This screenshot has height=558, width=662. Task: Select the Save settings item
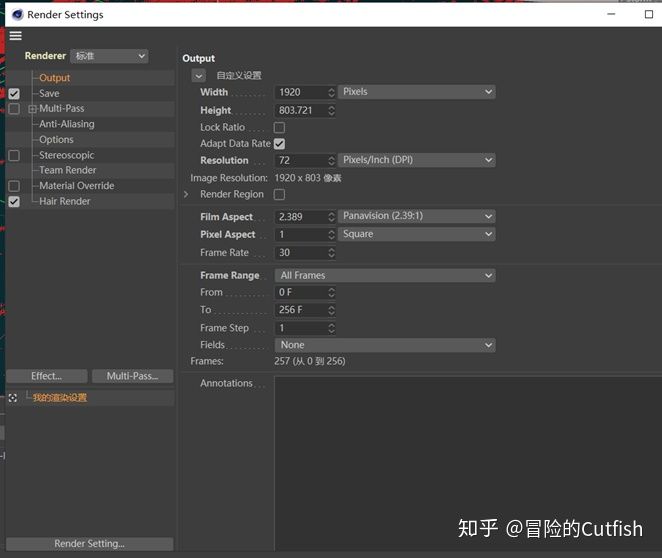[x=49, y=93]
